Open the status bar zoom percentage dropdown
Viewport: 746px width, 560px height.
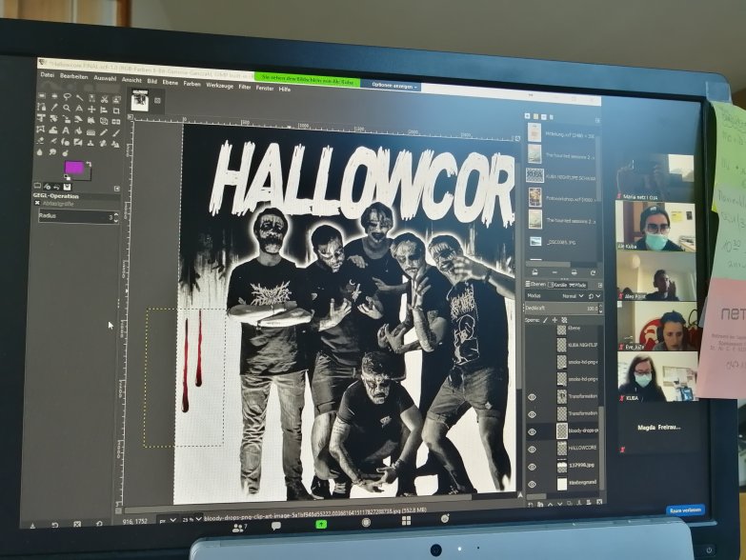(x=192, y=520)
